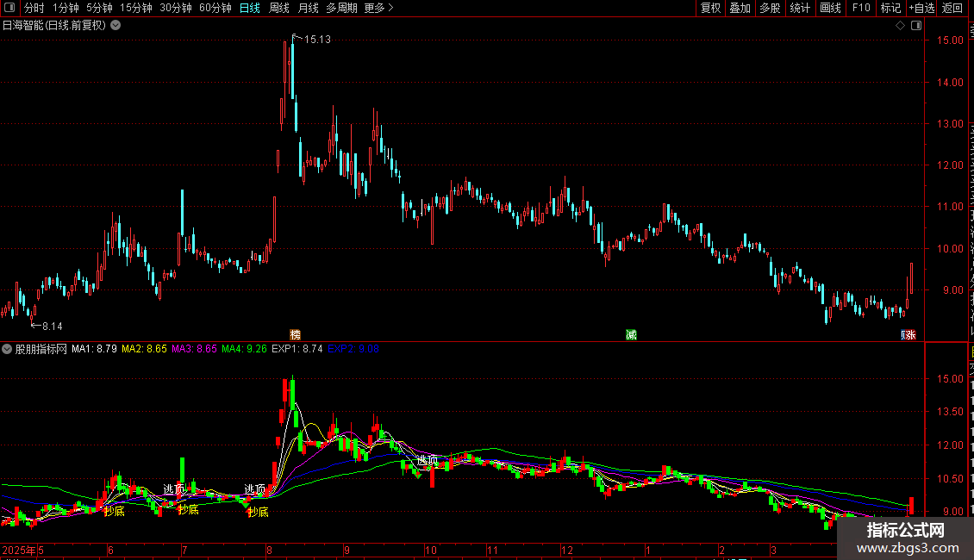Screen dimensions: 974x560
Task: Click the MA4: 9.26 green label
Action: (244, 349)
